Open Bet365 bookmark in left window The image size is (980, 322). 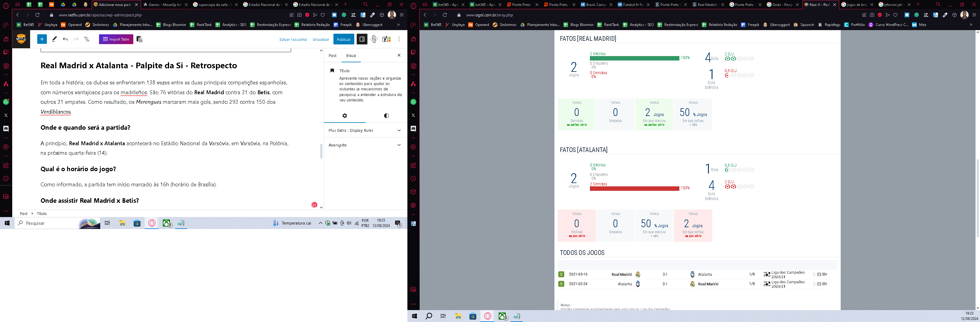tap(25, 25)
